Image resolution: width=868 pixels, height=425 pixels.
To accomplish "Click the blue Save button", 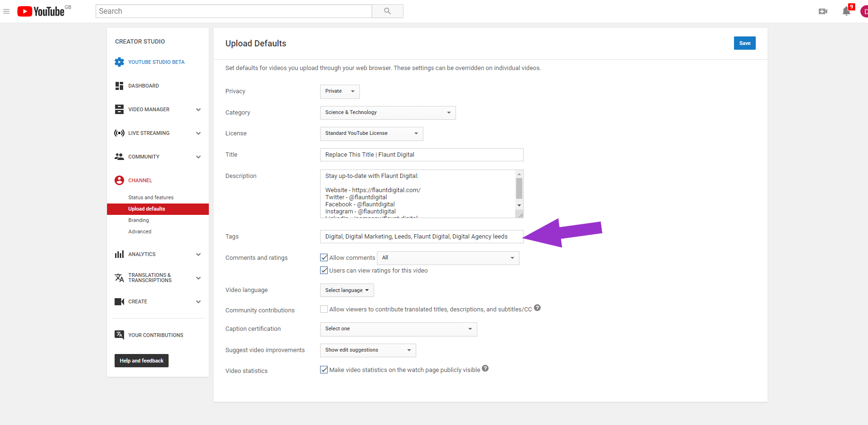I will pos(744,43).
